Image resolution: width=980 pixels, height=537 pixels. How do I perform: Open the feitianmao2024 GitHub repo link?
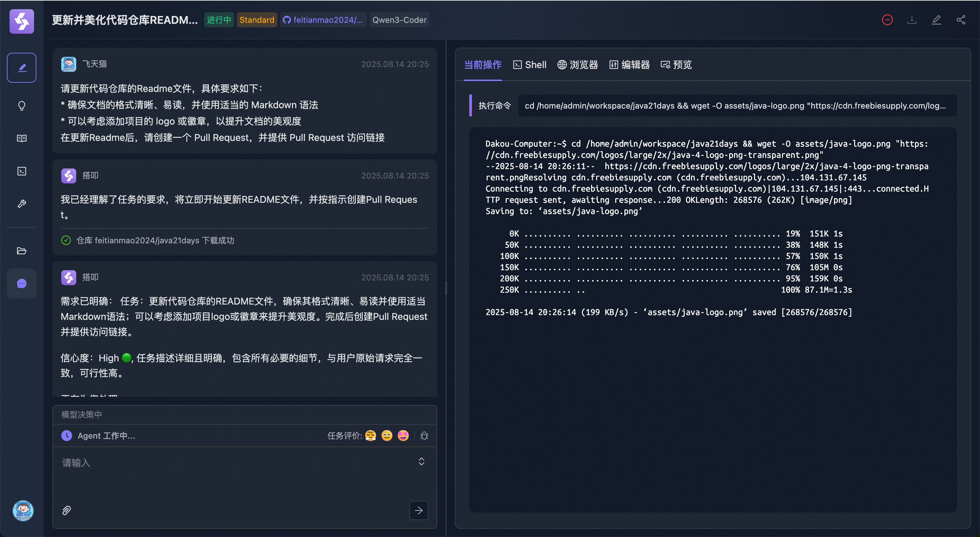[323, 20]
